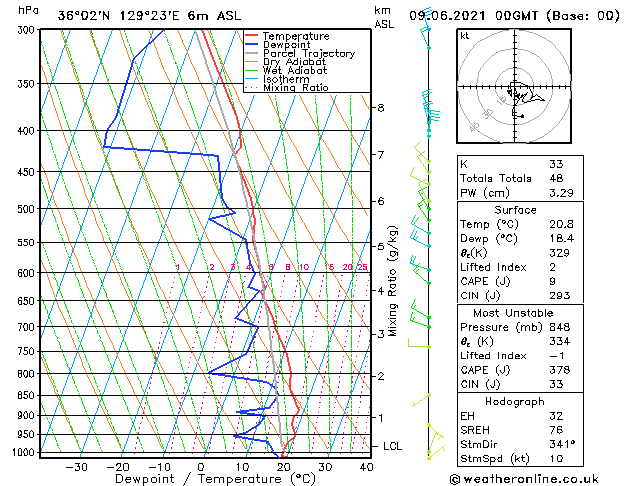
Task: Click the "hPa" pressure unit label
Action: (28, 10)
